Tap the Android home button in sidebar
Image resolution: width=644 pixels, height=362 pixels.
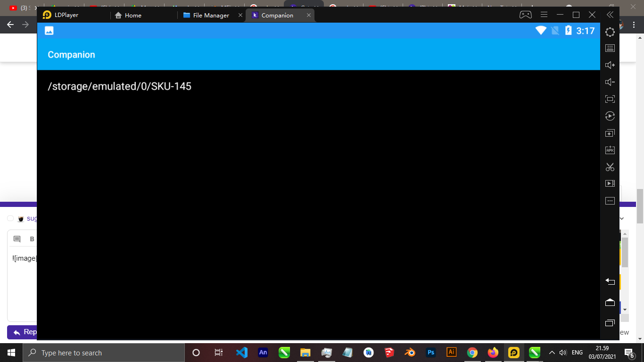(x=610, y=302)
